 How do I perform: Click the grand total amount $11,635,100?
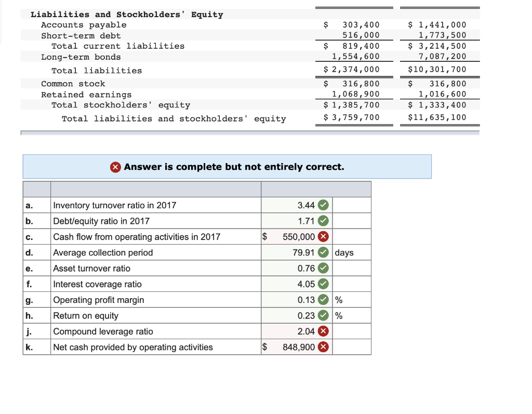[x=437, y=117]
